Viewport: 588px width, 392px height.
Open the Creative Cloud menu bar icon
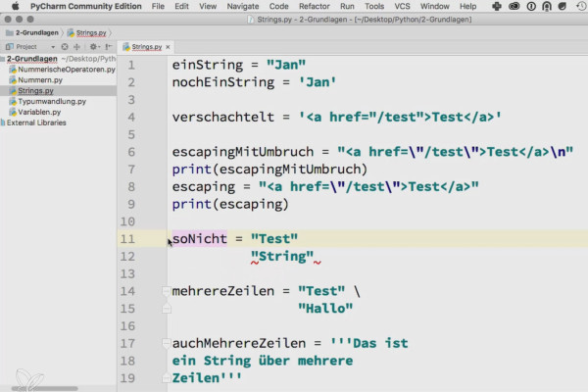point(514,6)
